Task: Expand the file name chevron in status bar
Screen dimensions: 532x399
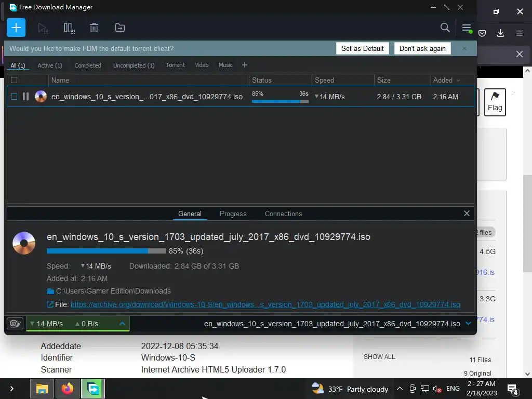Action: (x=468, y=323)
